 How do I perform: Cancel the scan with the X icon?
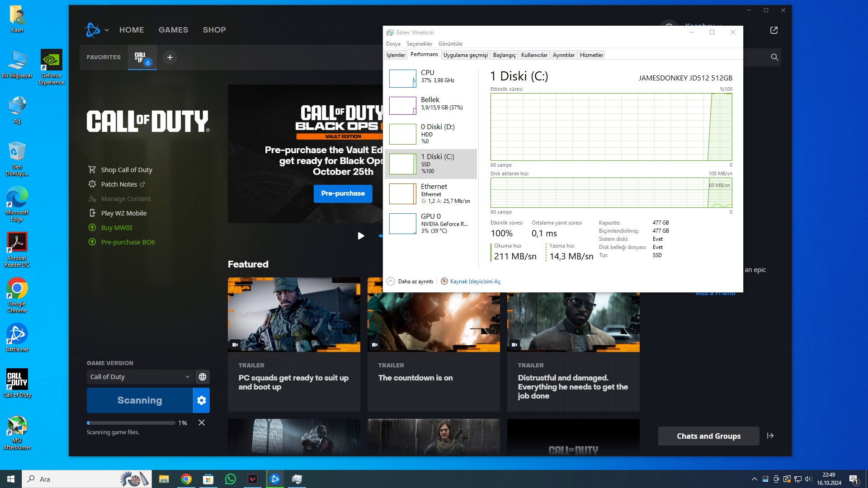point(202,423)
